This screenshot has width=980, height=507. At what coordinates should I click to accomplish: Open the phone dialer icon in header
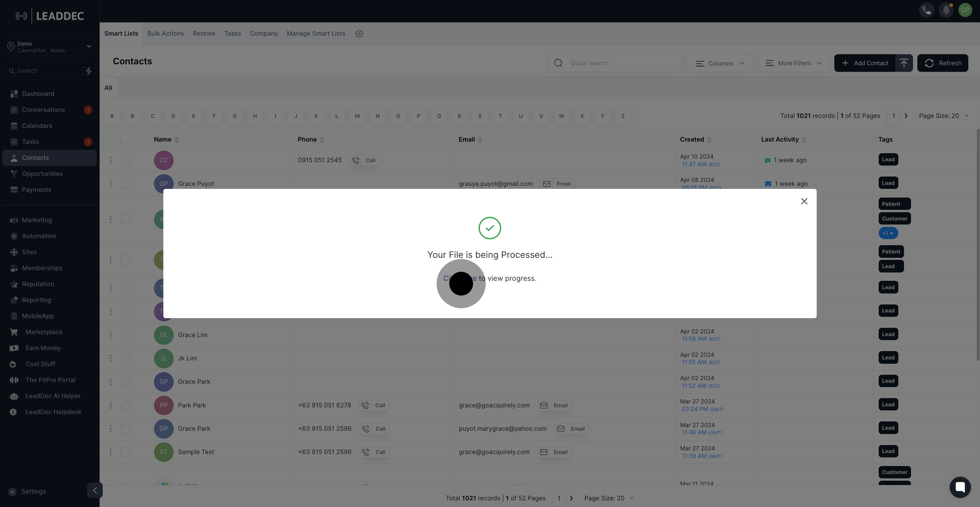926,10
